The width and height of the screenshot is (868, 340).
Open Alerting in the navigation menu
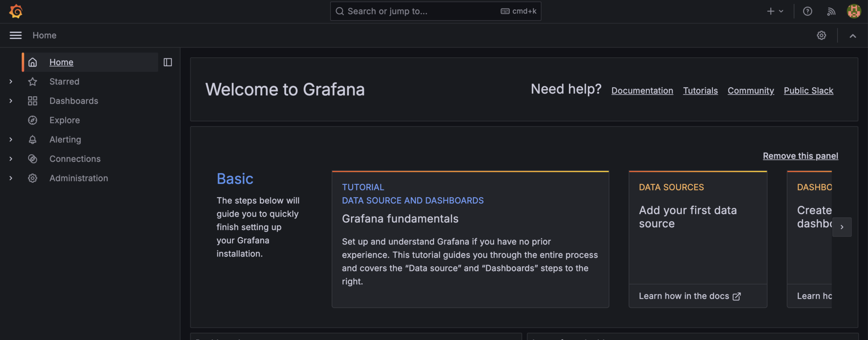pyautogui.click(x=65, y=139)
